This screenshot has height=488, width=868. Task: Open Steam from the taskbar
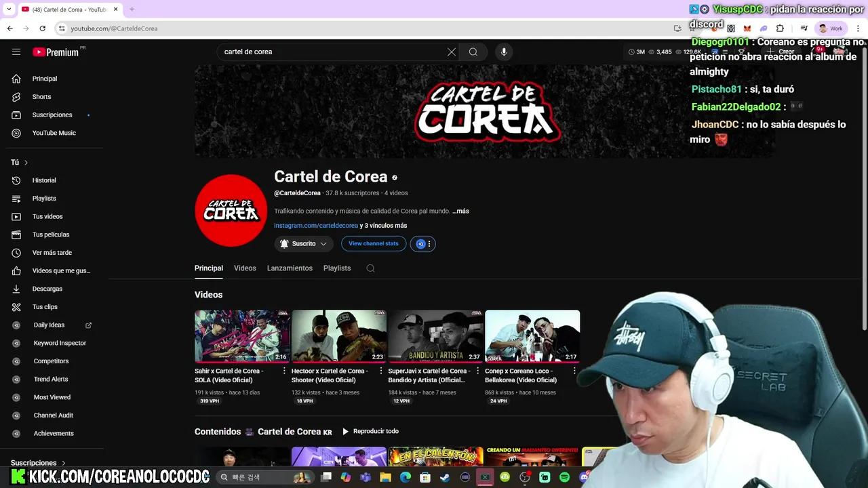tap(445, 477)
